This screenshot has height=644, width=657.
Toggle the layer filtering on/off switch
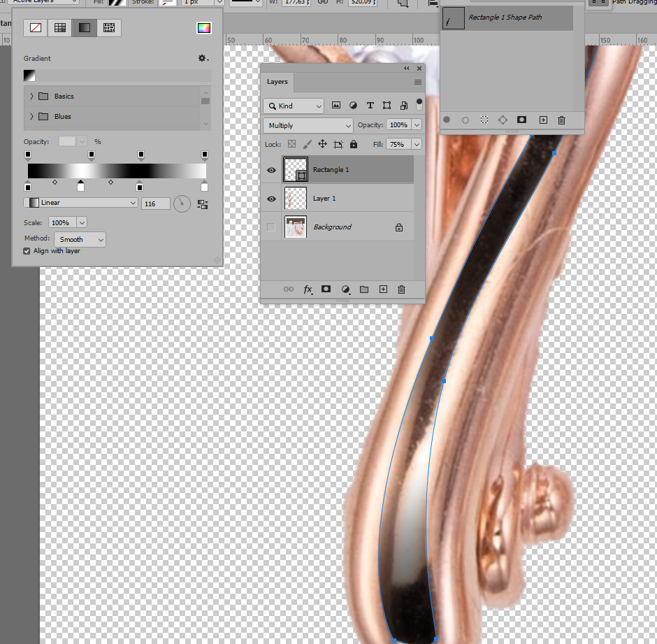pos(419,105)
